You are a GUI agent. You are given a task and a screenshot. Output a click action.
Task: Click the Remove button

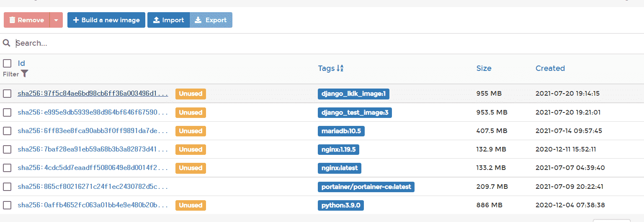pyautogui.click(x=27, y=20)
